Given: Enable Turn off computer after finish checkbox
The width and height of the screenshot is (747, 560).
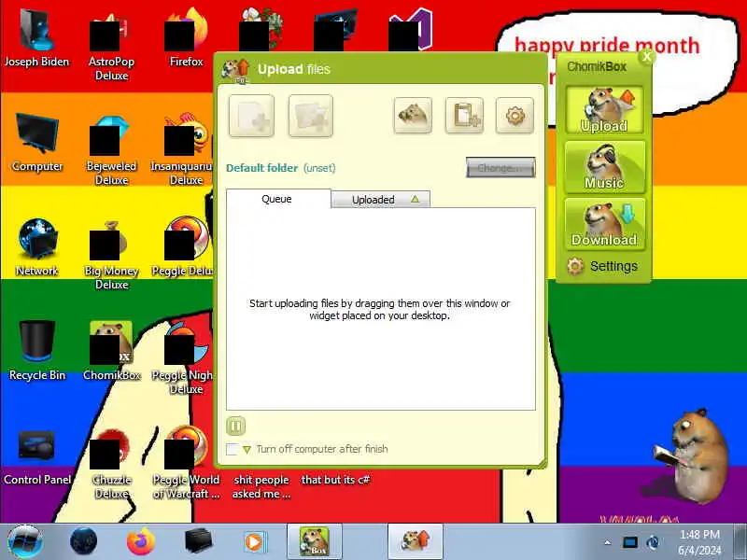Looking at the screenshot, I should tap(232, 449).
